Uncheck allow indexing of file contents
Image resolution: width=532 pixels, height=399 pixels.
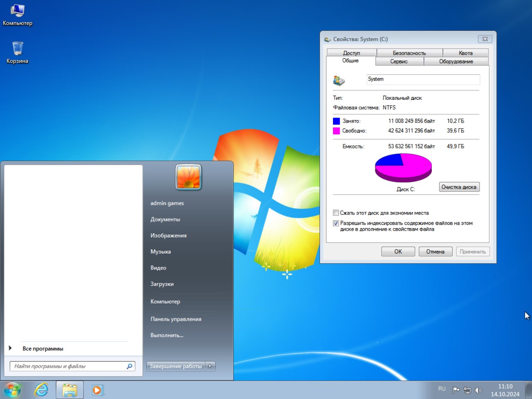tap(336, 223)
